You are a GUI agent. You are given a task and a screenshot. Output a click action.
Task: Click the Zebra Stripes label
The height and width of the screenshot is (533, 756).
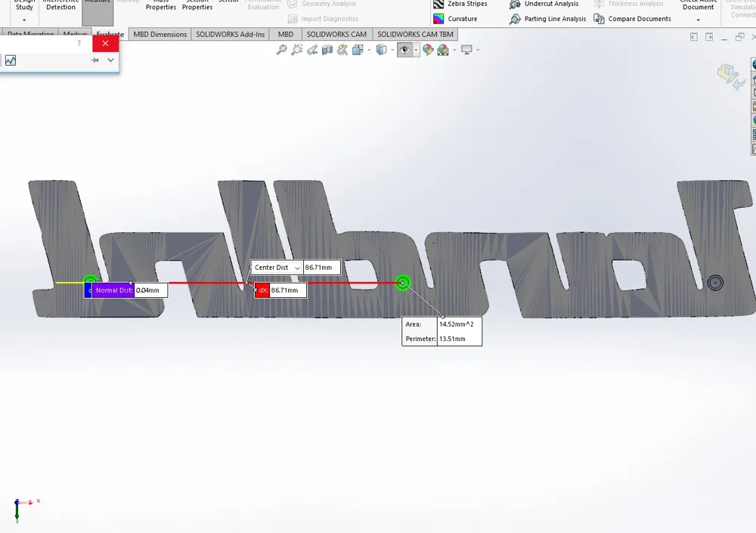click(x=467, y=4)
